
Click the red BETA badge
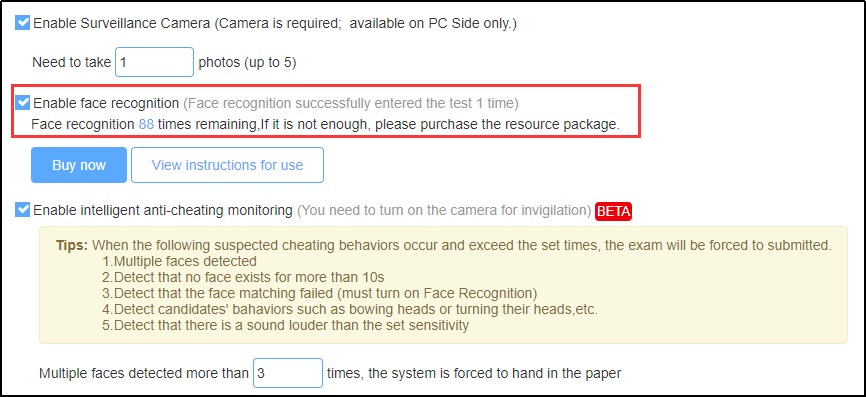click(613, 211)
